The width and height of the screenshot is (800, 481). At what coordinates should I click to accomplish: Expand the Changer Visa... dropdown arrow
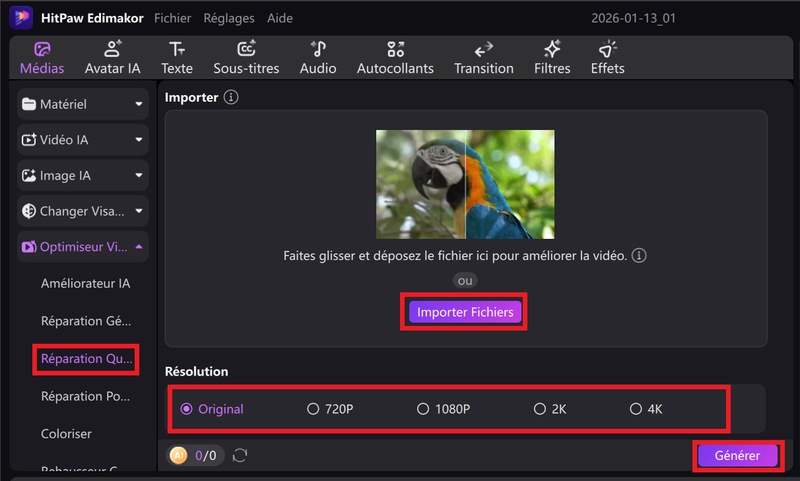(x=139, y=211)
